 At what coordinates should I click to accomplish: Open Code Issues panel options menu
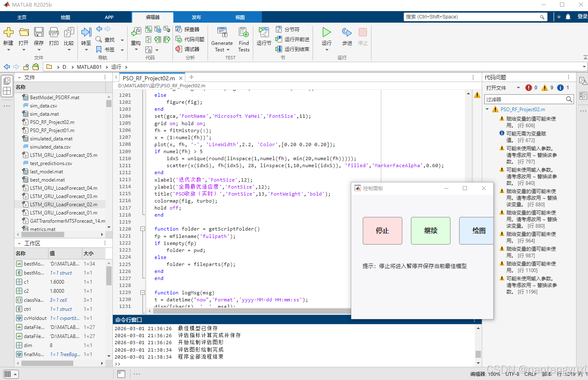pyautogui.click(x=569, y=77)
